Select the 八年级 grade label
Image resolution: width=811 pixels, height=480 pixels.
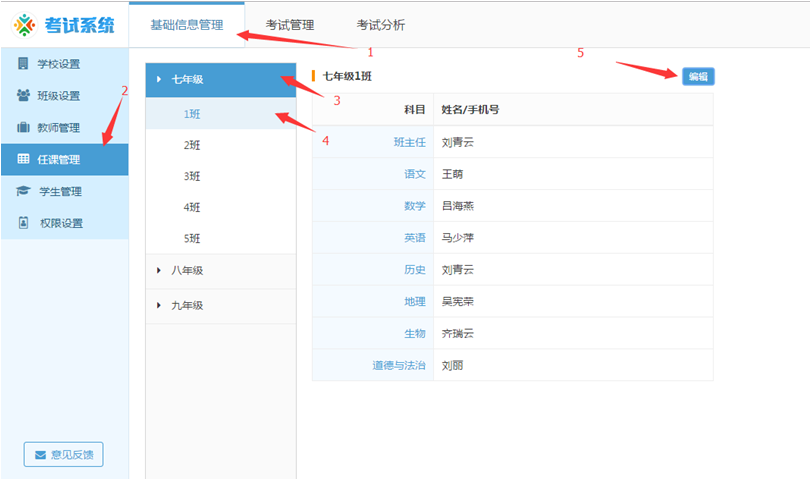click(187, 270)
